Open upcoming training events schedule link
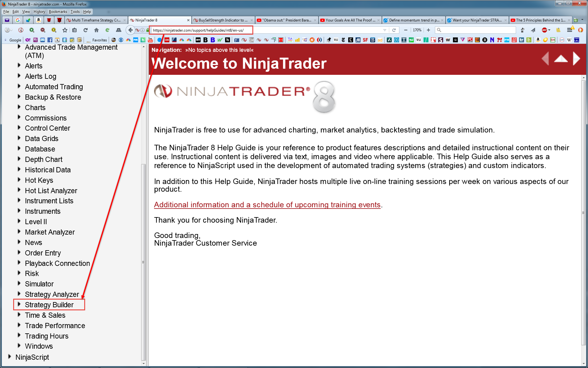The width and height of the screenshot is (588, 368). [x=267, y=205]
